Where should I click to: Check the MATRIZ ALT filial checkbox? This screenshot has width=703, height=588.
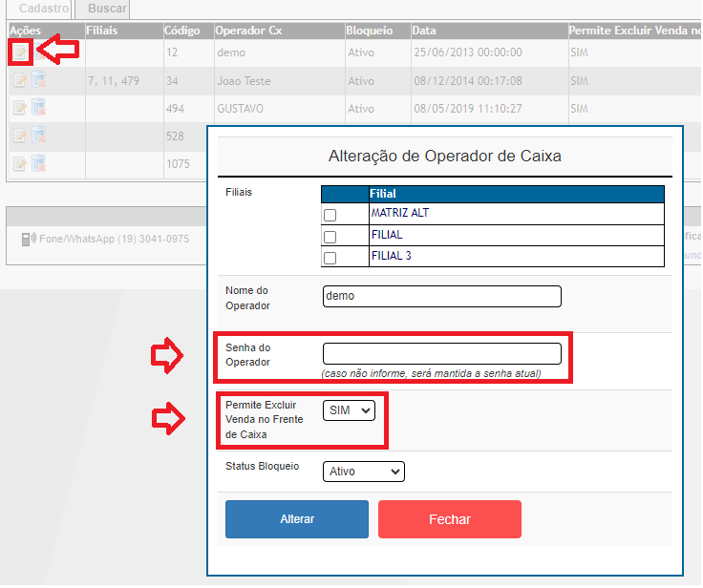coord(330,216)
